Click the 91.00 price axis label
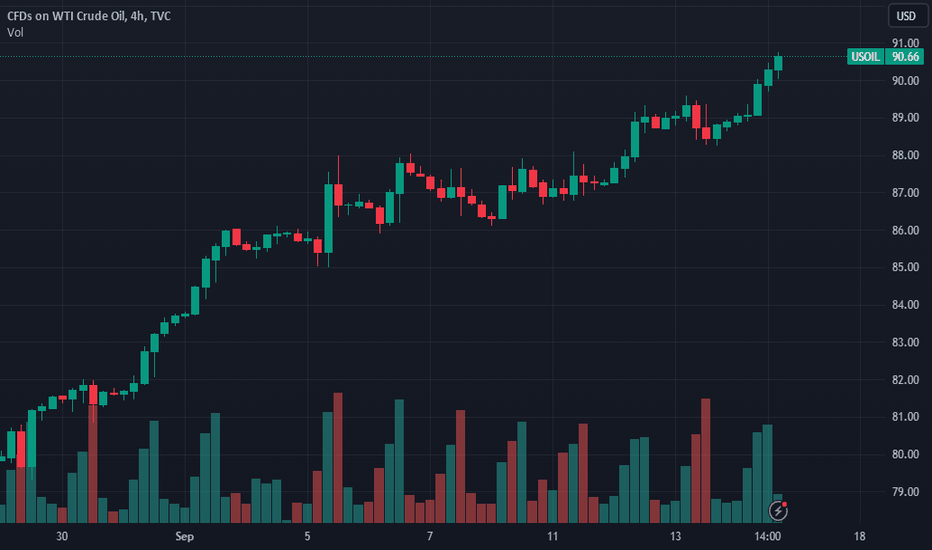 905,43
